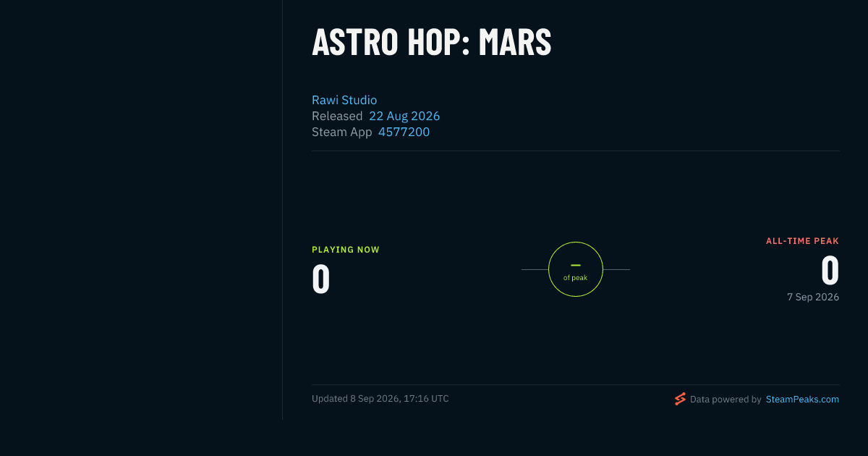Click the 7 Sep 2026 peak date
The height and width of the screenshot is (456, 868).
pyautogui.click(x=813, y=297)
